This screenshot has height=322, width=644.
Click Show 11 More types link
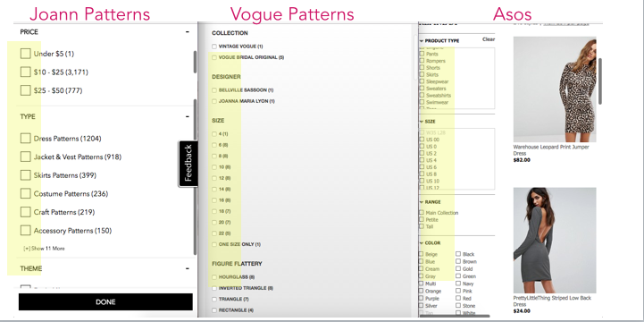(x=44, y=249)
